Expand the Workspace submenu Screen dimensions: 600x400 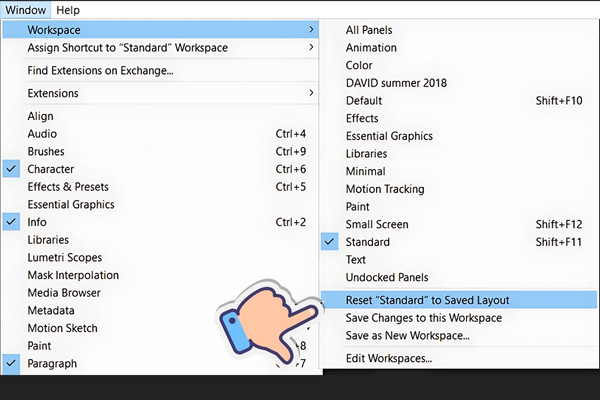coord(160,30)
